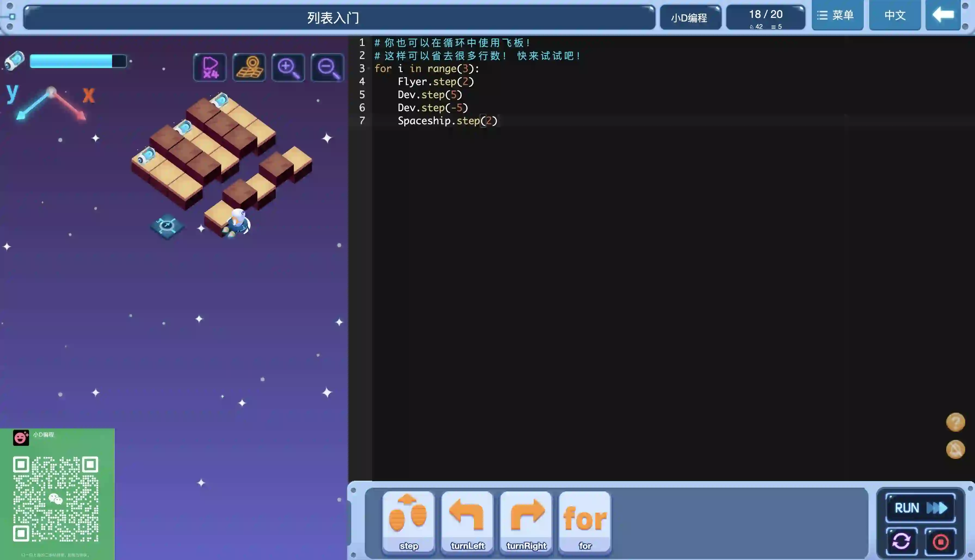Insert the turnRight command block
The width and height of the screenshot is (975, 560).
526,522
